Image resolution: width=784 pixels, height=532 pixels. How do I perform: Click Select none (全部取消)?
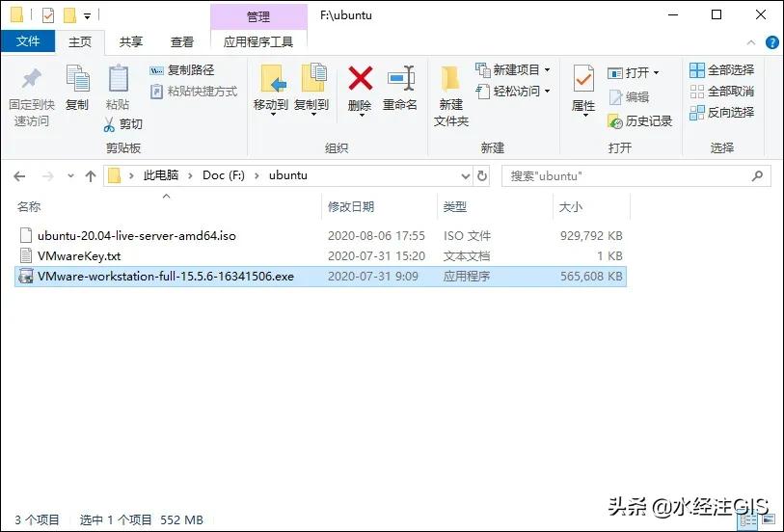(721, 92)
